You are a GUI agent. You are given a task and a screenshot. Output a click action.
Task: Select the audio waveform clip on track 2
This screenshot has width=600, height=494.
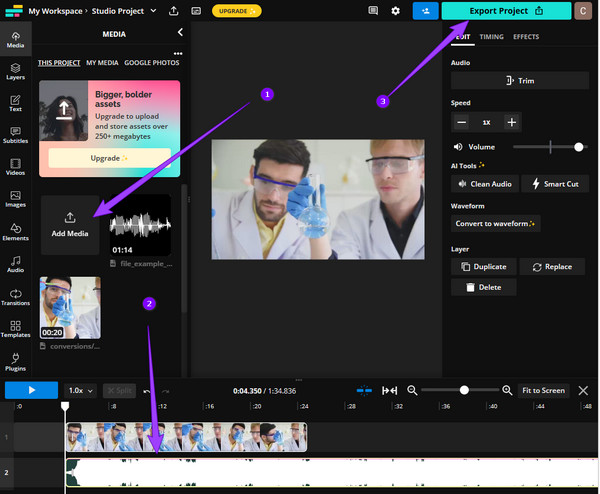[332, 473]
